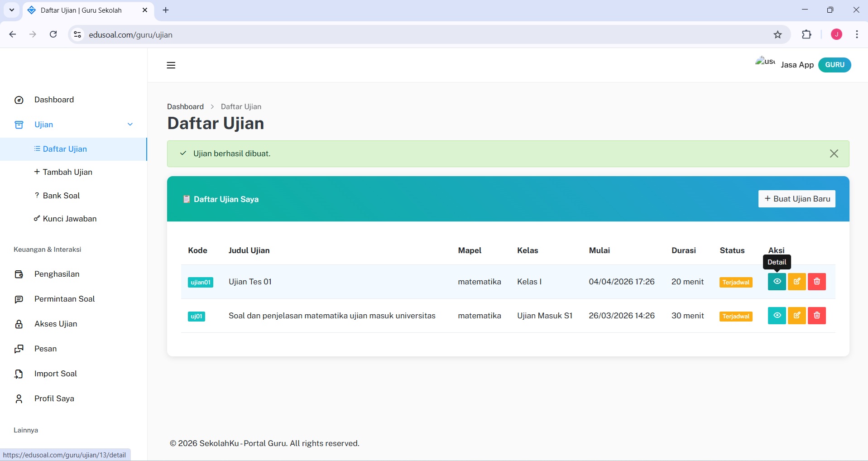This screenshot has width=868, height=461.
Task: Open Bank Soal from sidebar
Action: click(61, 196)
